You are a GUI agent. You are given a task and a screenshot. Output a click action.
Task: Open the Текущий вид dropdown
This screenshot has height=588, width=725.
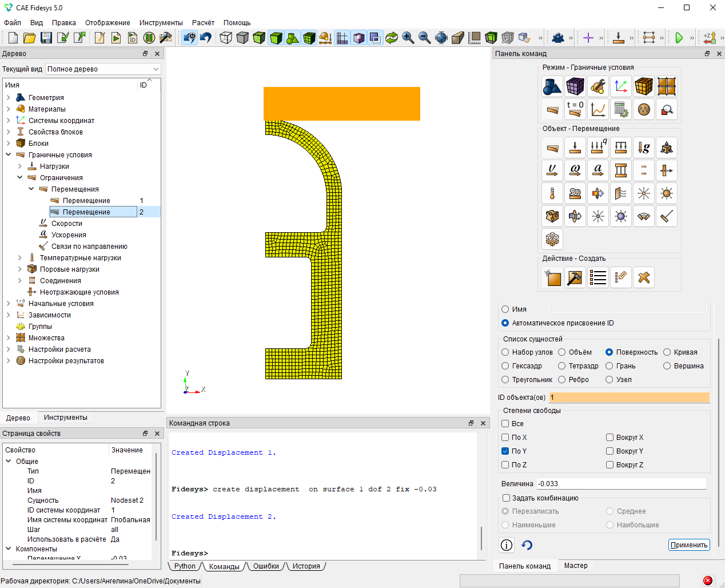point(103,69)
